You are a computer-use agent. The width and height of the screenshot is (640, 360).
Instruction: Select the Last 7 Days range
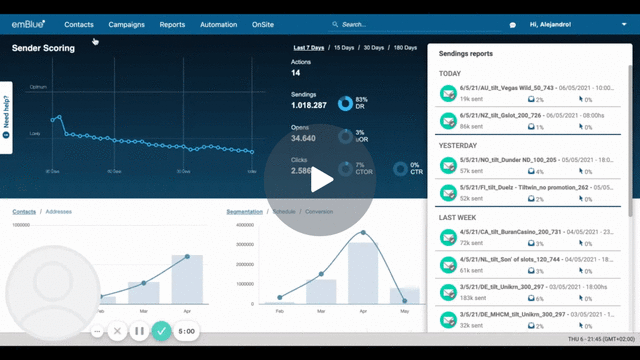tap(309, 48)
